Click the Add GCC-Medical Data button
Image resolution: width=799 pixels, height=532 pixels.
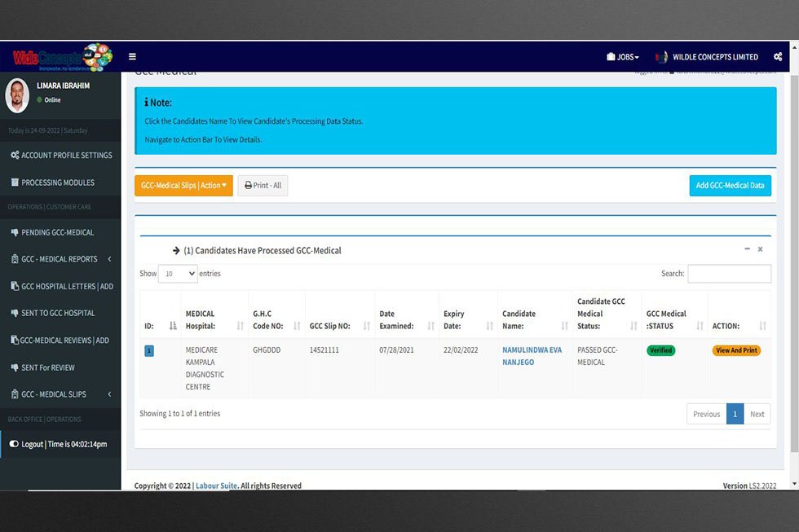coord(730,186)
